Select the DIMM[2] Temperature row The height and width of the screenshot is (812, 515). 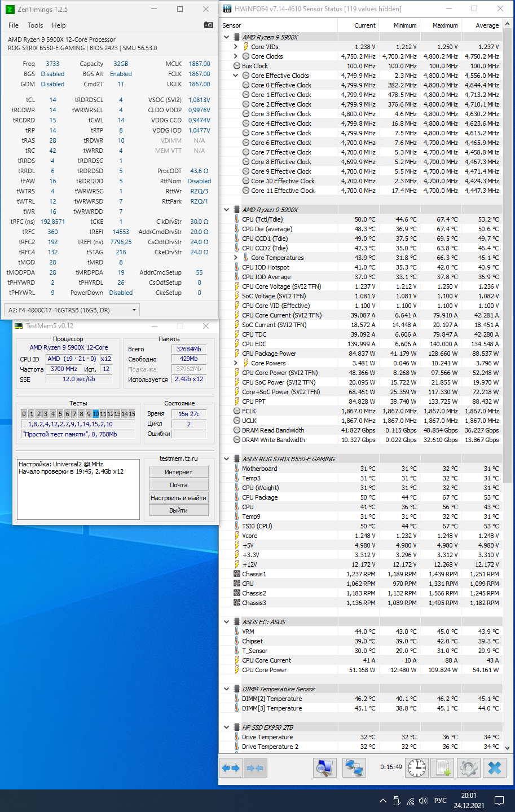click(361, 699)
